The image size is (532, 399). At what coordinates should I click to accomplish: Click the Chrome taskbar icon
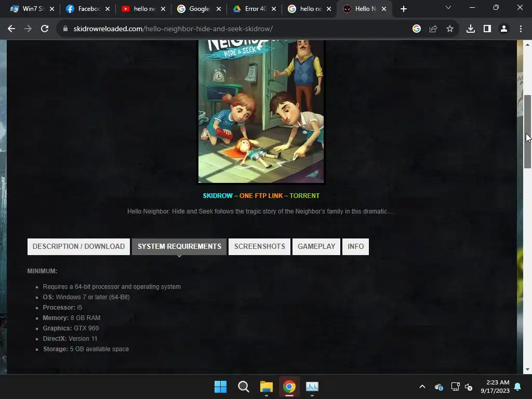(289, 387)
